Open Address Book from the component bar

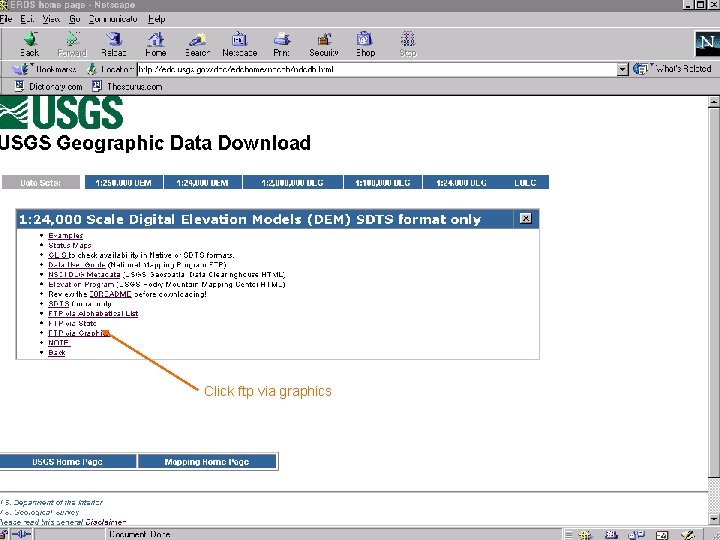662,534
